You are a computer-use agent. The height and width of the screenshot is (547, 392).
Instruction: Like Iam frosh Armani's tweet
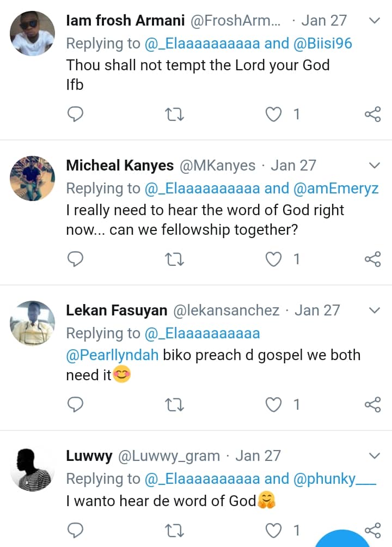coord(273,114)
